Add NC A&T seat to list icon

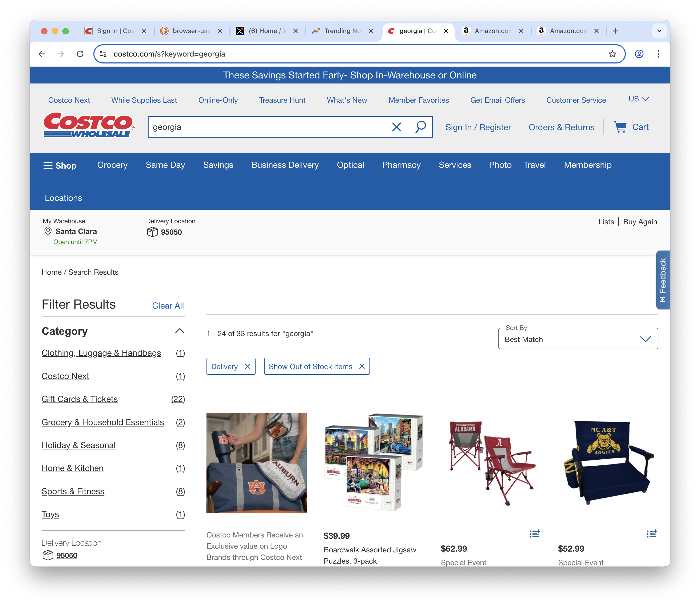[651, 534]
